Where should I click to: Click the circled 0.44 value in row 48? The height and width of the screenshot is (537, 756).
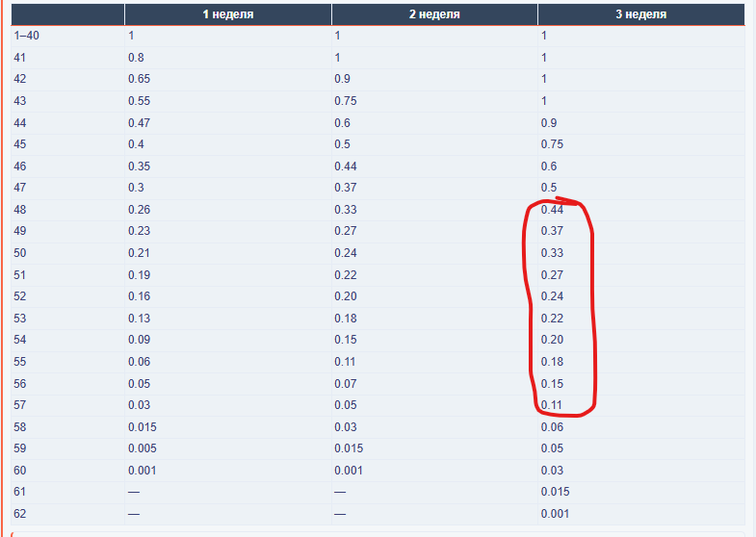[x=552, y=210]
